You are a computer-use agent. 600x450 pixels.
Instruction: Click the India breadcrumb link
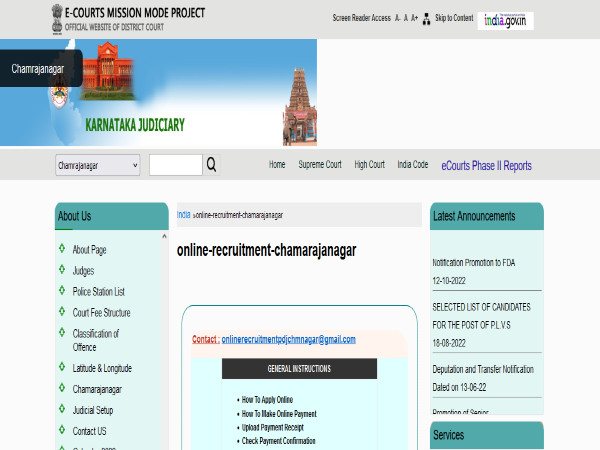click(x=184, y=215)
